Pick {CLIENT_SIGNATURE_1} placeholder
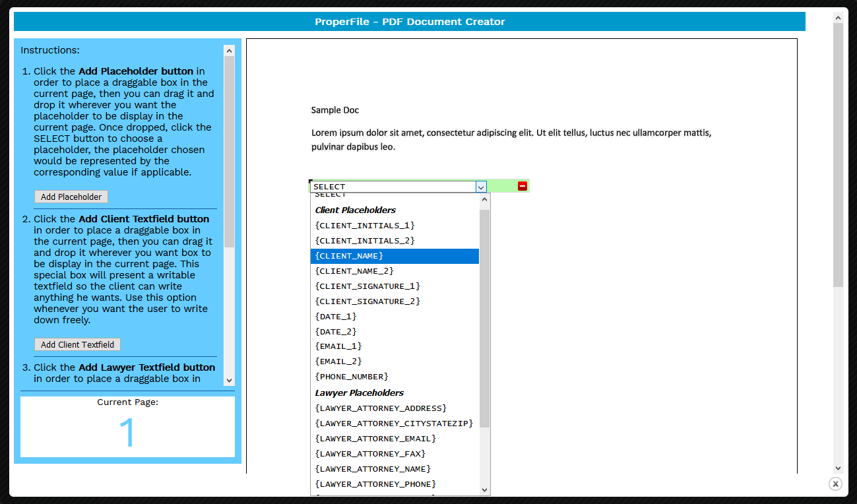857x504 pixels. coord(395,286)
